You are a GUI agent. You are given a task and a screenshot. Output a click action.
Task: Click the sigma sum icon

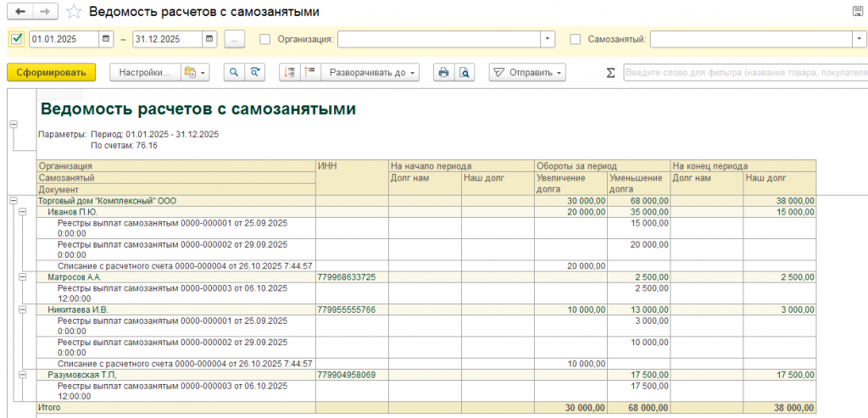pos(610,73)
